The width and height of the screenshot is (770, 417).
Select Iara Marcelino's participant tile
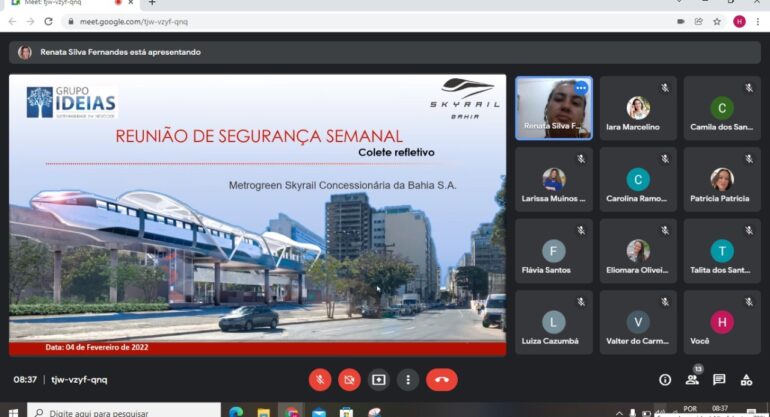click(x=637, y=108)
